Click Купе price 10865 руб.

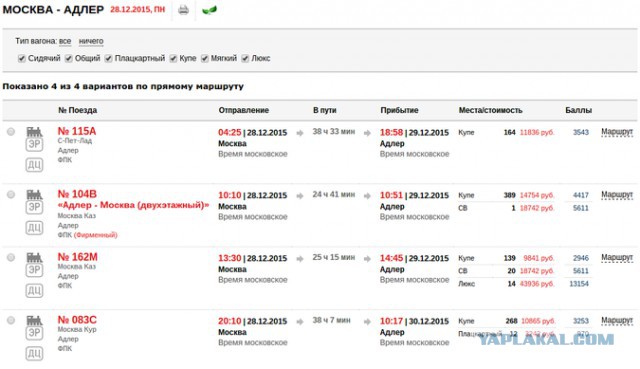(538, 321)
